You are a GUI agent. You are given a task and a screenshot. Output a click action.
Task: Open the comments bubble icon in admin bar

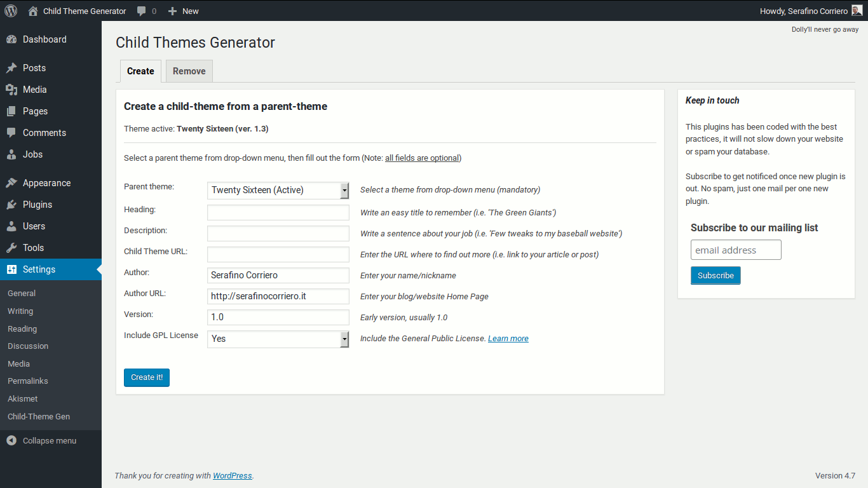(142, 11)
